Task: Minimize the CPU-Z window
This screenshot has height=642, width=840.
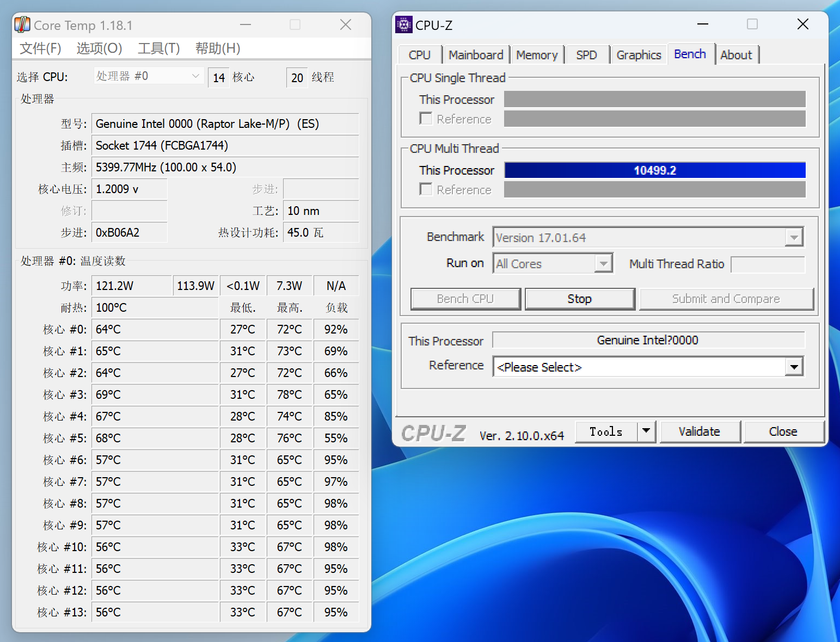Action: [x=703, y=24]
